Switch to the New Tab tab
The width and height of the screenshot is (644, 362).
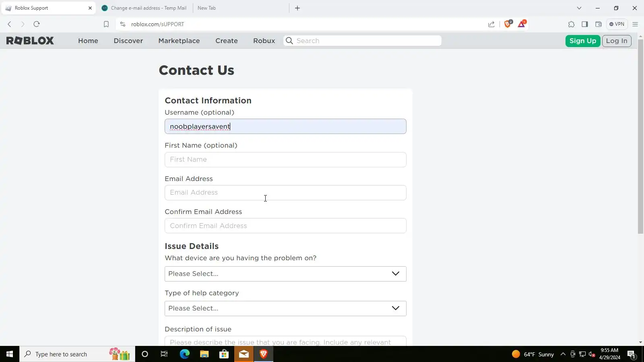tap(241, 8)
